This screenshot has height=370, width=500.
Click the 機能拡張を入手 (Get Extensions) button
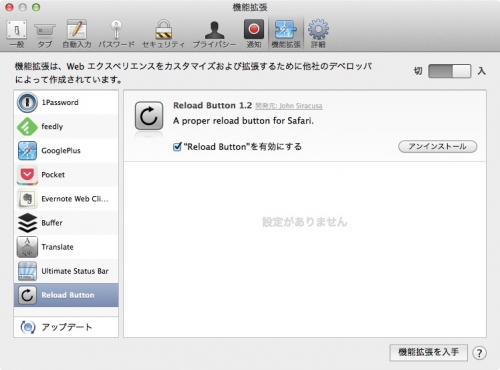[x=429, y=352]
